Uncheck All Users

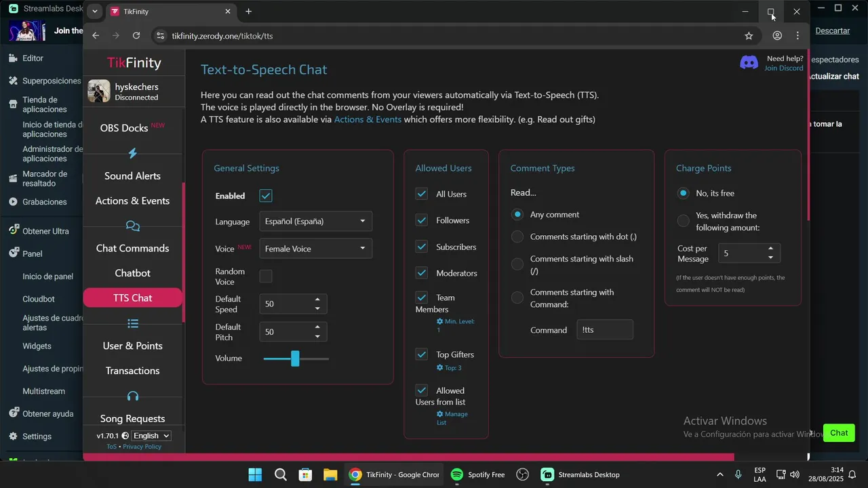[422, 194]
